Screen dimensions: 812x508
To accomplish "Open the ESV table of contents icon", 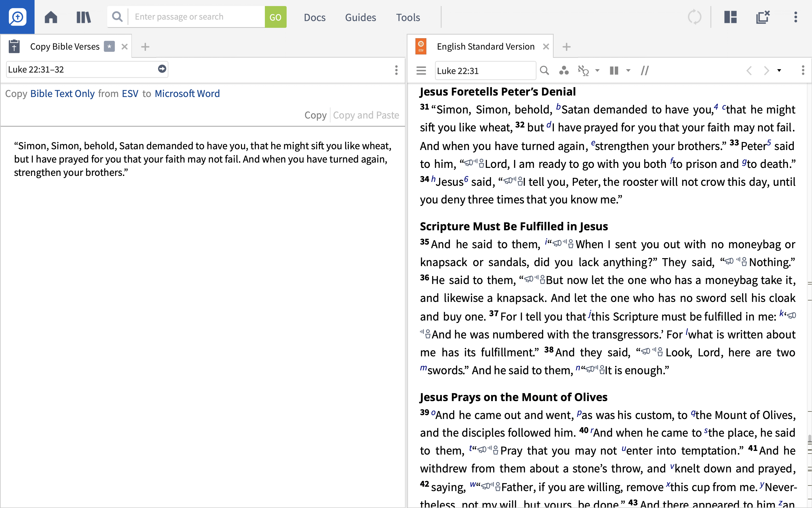I will (x=421, y=71).
